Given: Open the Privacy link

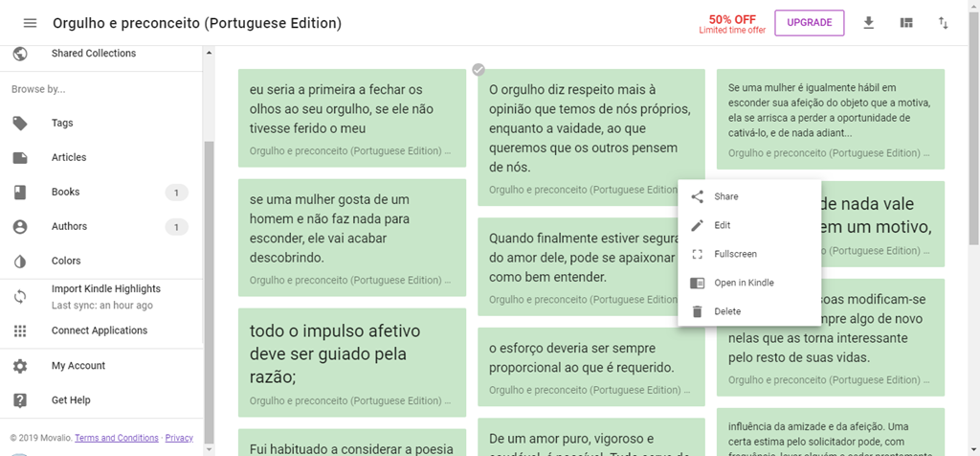Looking at the screenshot, I should (179, 438).
